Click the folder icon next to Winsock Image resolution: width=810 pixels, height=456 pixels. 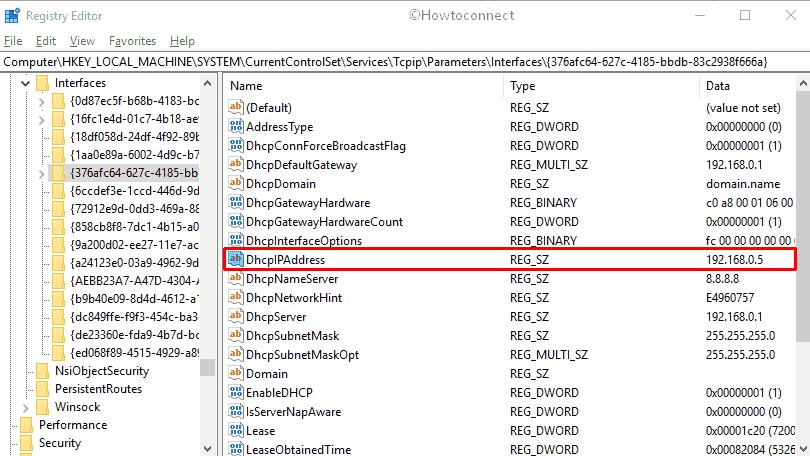[x=43, y=407]
